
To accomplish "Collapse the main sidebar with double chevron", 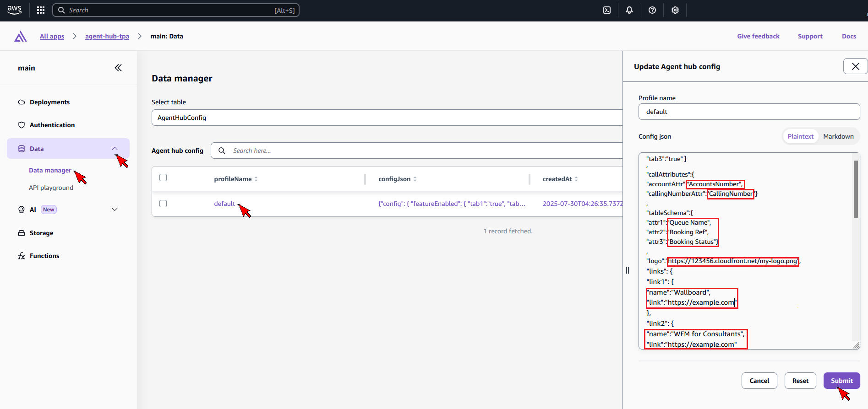I will [x=118, y=68].
